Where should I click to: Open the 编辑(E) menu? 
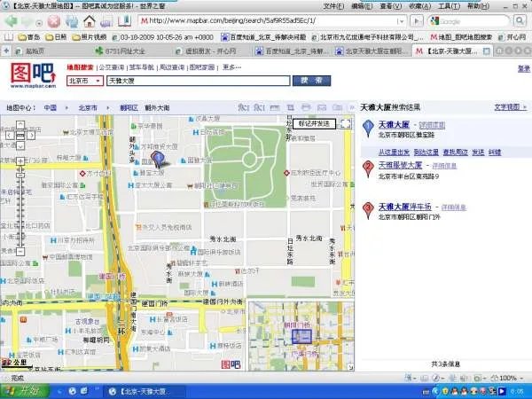(x=362, y=6)
